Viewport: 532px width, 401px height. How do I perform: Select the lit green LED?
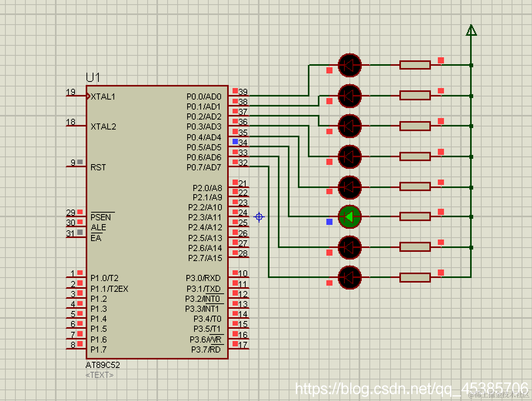349,217
